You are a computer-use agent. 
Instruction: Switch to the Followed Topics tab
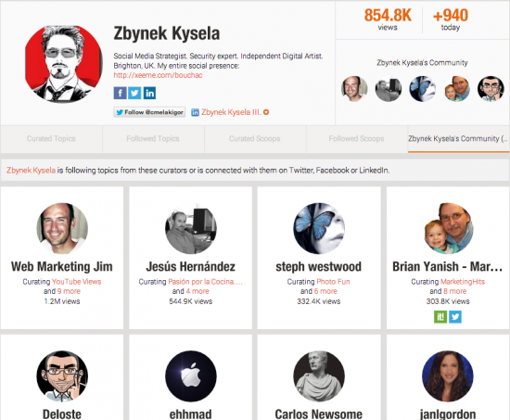click(x=153, y=139)
